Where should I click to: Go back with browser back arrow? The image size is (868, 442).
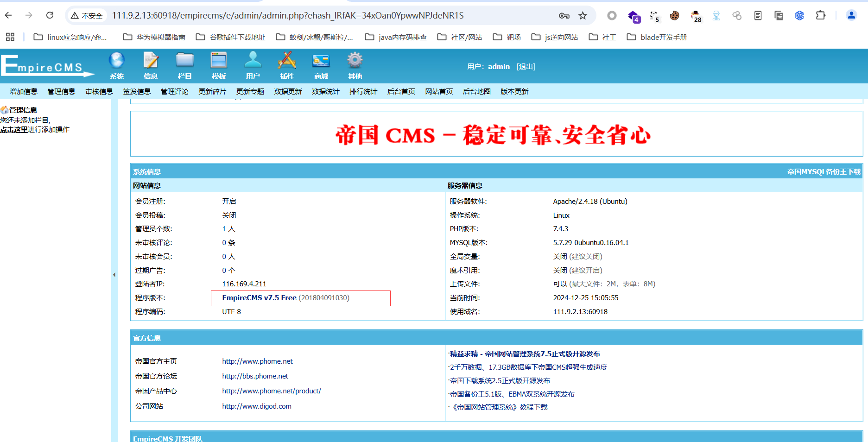coord(8,15)
